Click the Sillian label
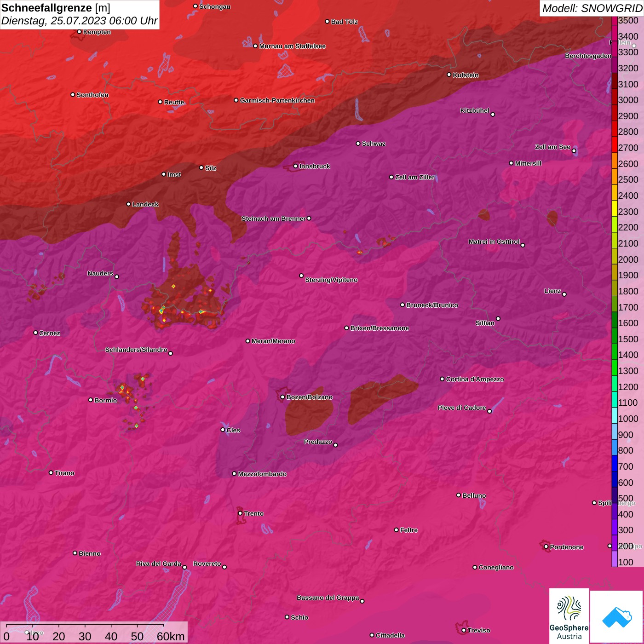Image resolution: width=644 pixels, height=644 pixels. point(485,323)
